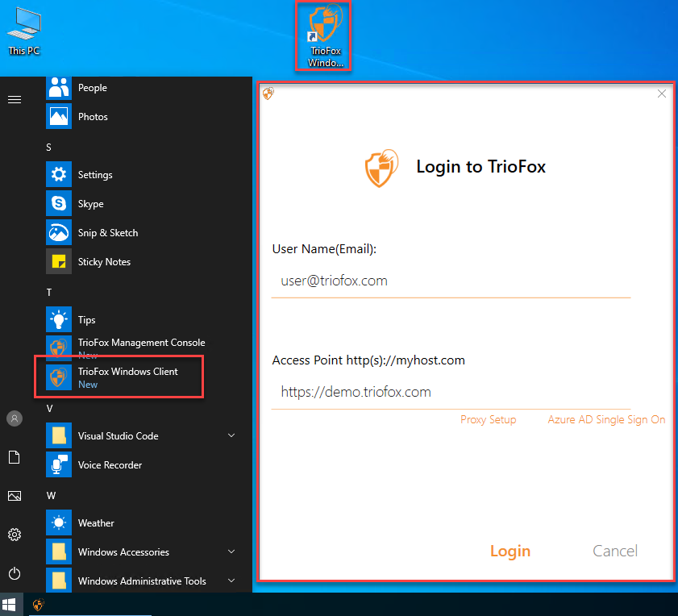
Task: Click the 'Settings' label in the app list
Action: coord(95,175)
